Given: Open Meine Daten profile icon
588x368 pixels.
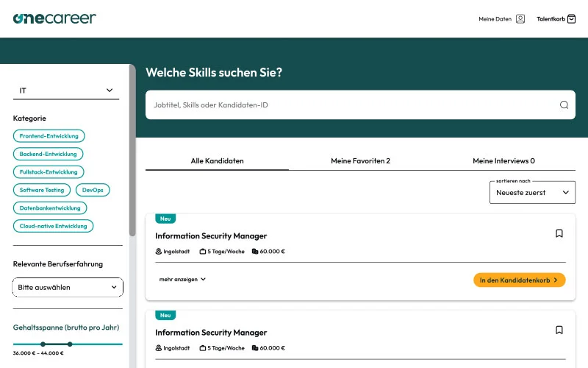Looking at the screenshot, I should tap(520, 19).
